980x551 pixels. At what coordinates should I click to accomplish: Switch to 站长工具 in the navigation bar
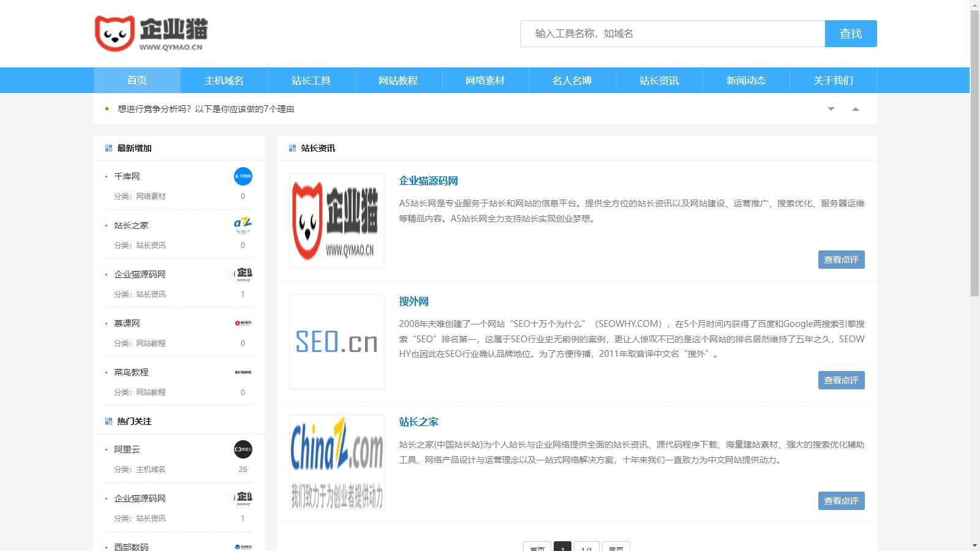pos(311,80)
